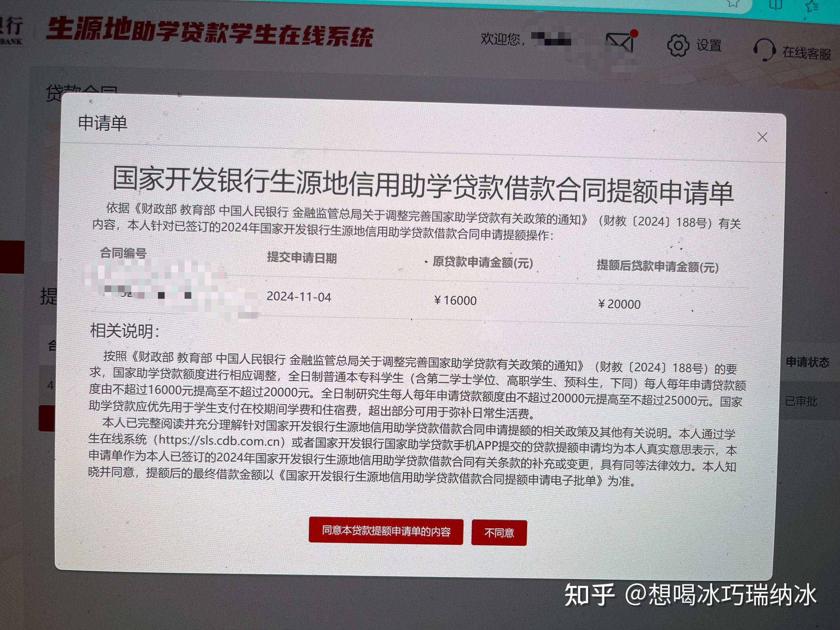
Task: Close the 申请单 dialog with the X
Action: tap(762, 137)
